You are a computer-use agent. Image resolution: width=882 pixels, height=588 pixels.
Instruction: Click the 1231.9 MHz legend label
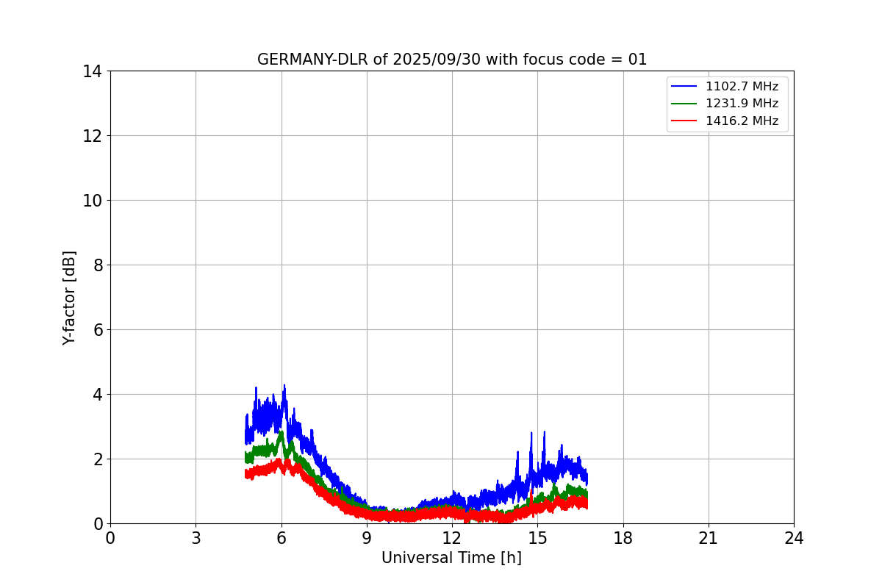click(x=742, y=104)
